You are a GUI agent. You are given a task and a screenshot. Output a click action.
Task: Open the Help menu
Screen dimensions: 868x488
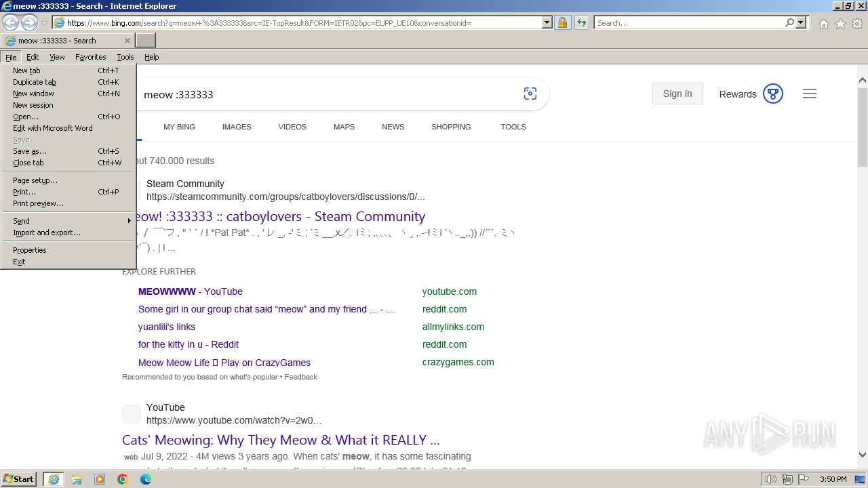(x=151, y=57)
